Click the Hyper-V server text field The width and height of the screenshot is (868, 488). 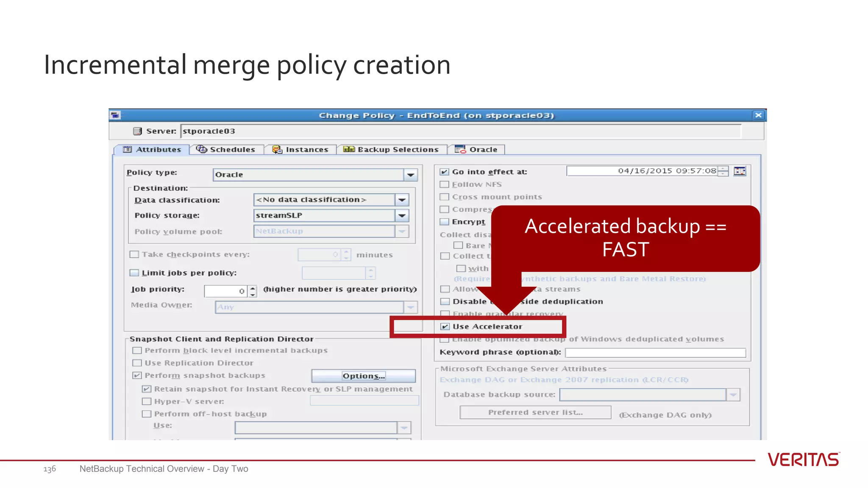pos(364,401)
